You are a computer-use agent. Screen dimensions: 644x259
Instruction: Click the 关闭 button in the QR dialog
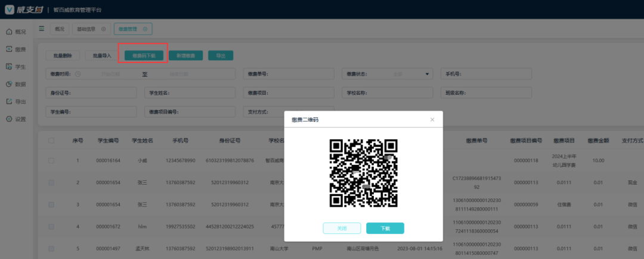(342, 228)
